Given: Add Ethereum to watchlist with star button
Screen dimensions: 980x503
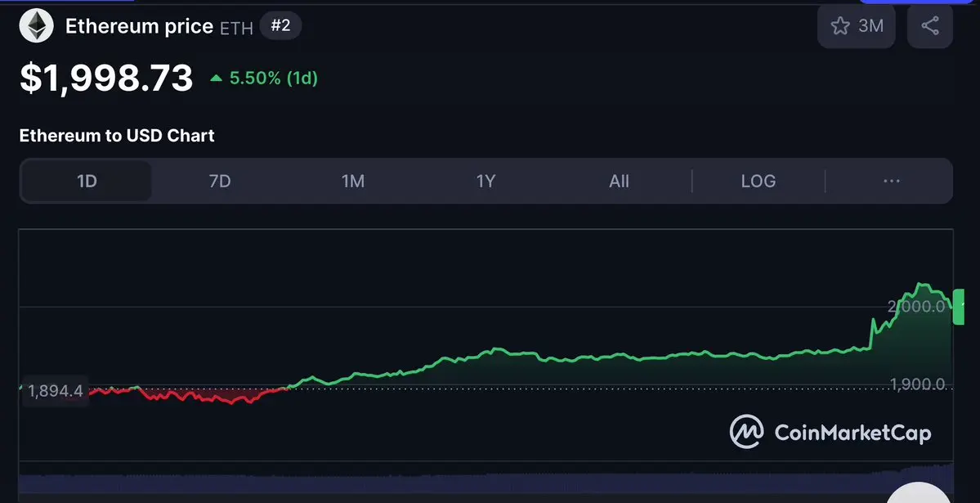Looking at the screenshot, I should pos(857,26).
